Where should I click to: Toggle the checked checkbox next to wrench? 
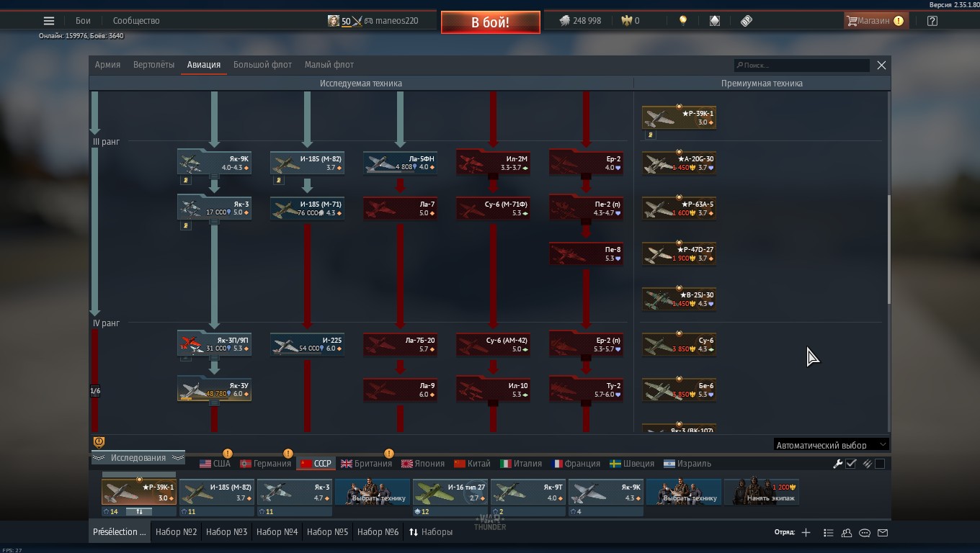tap(851, 464)
